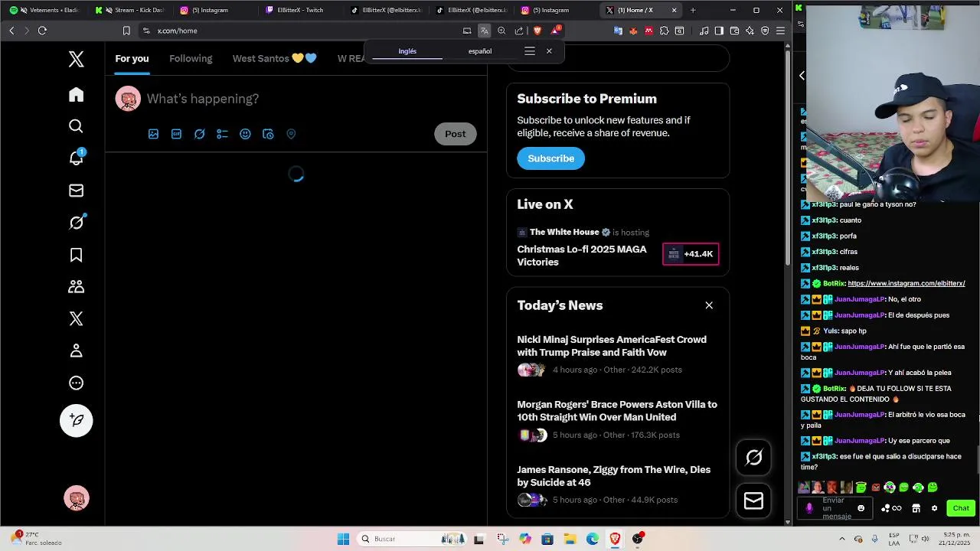Open translate popup hamburger options menu
The height and width of the screenshot is (551, 980).
point(529,51)
